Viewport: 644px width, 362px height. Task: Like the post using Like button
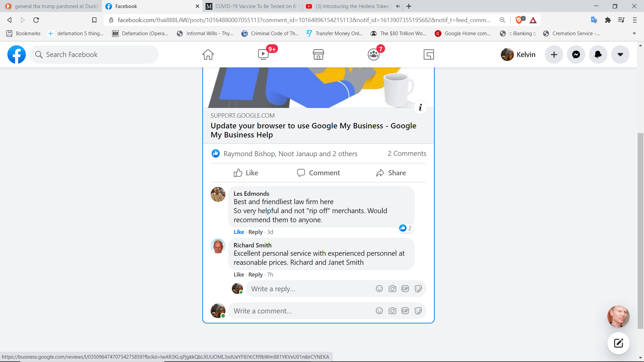click(246, 173)
